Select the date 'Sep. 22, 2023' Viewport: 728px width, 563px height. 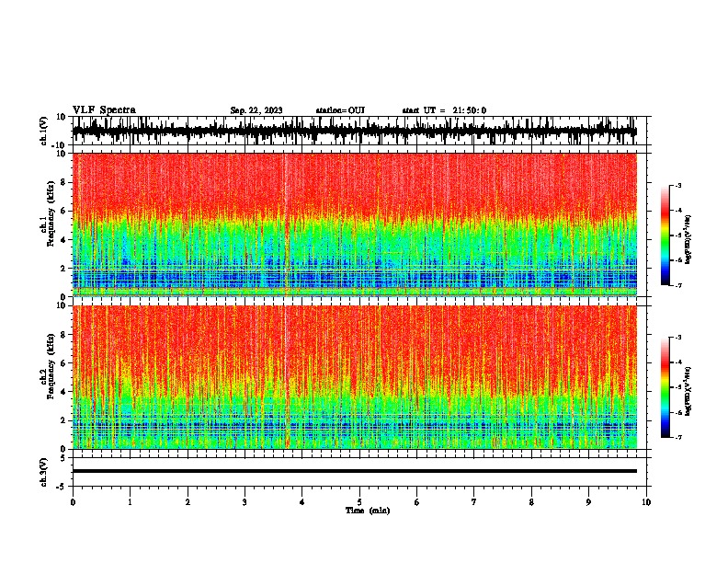click(256, 110)
